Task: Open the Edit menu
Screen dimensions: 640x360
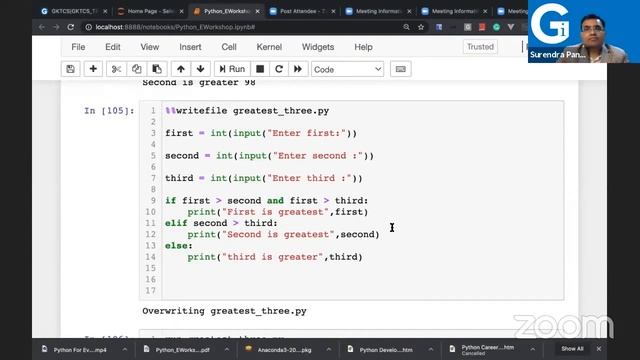Action: [113, 47]
